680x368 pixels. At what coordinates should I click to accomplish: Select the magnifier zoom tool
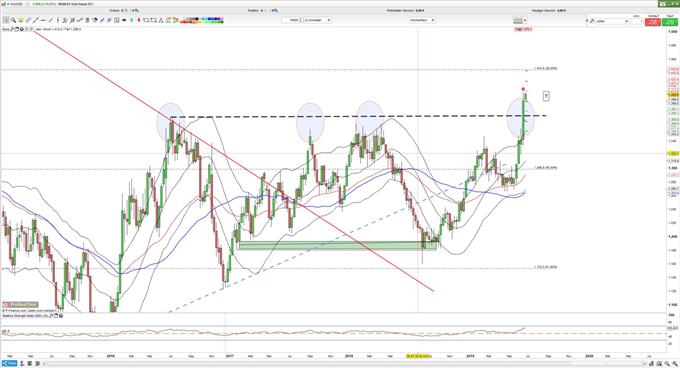(x=13, y=20)
